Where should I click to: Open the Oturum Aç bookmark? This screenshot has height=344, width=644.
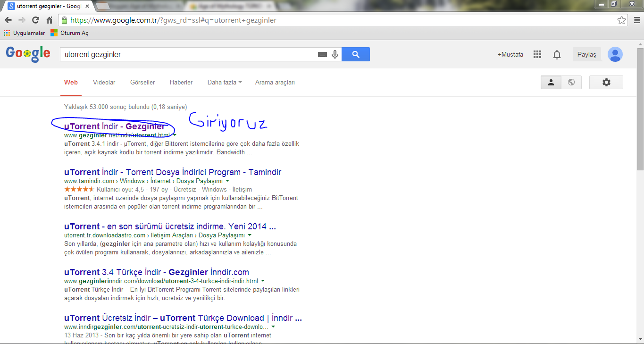69,33
